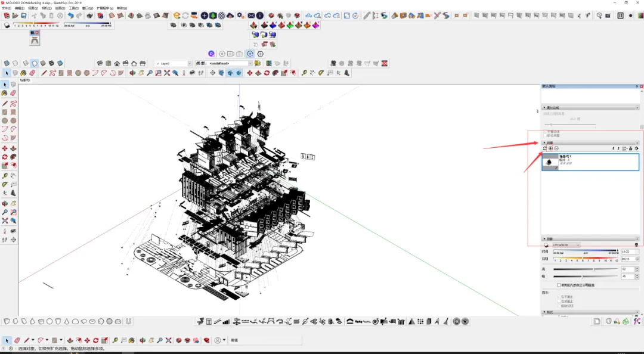This screenshot has height=354, width=644.
Task: Select the Line pencil tool in left toolset
Action: (x=5, y=104)
